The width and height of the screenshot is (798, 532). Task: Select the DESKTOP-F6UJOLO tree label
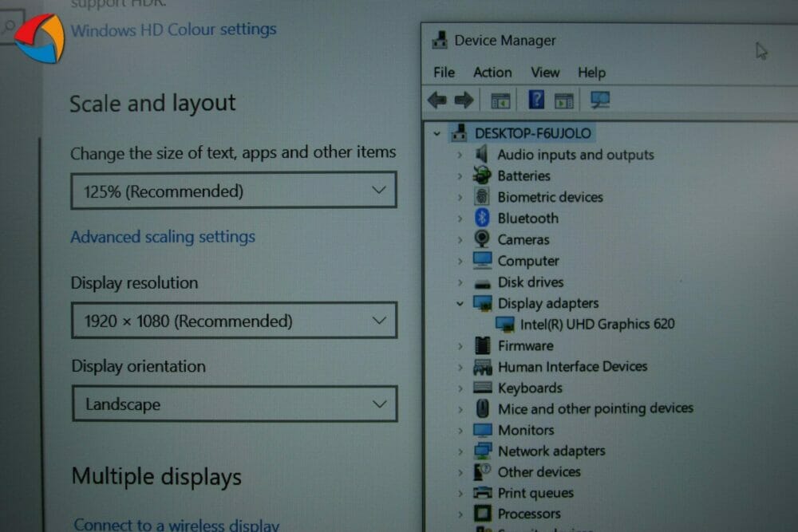click(x=533, y=133)
